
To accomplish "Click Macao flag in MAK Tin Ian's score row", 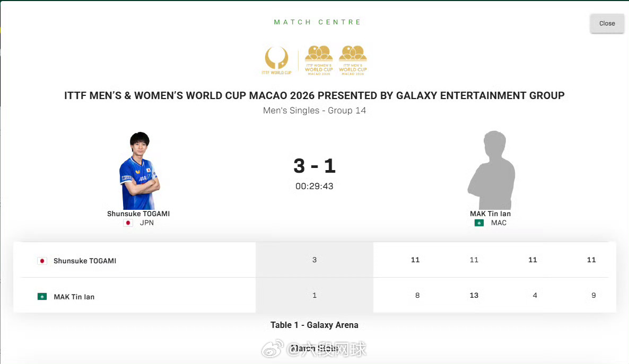I will click(42, 297).
